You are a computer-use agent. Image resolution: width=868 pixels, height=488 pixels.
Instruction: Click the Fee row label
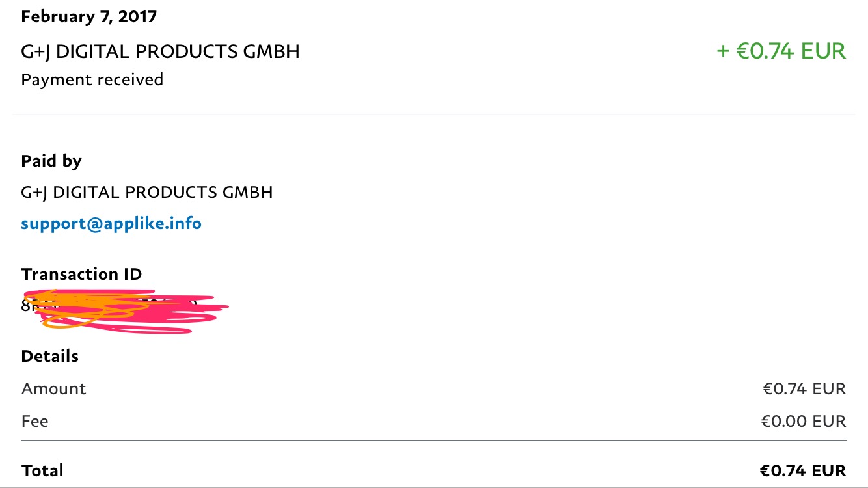pos(35,422)
